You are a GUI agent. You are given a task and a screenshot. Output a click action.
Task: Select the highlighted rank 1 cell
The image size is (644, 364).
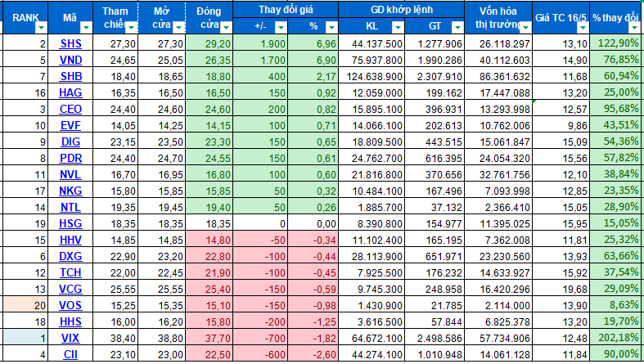click(x=25, y=338)
